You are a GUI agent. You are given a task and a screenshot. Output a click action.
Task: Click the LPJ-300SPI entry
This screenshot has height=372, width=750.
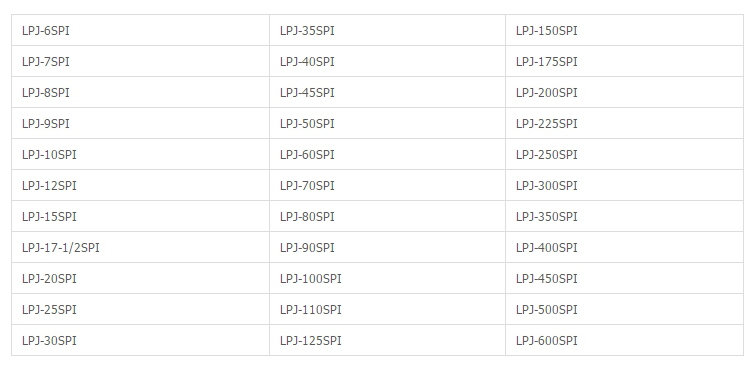tap(547, 186)
